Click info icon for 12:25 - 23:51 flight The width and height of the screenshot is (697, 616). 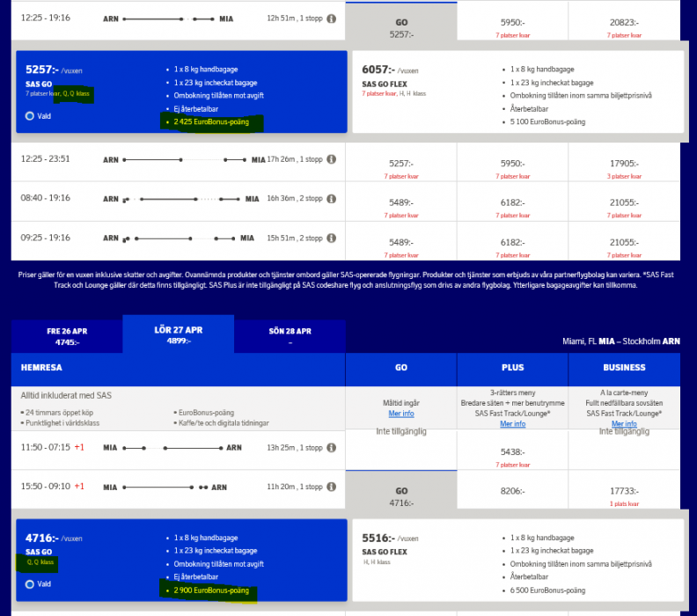pyautogui.click(x=331, y=159)
